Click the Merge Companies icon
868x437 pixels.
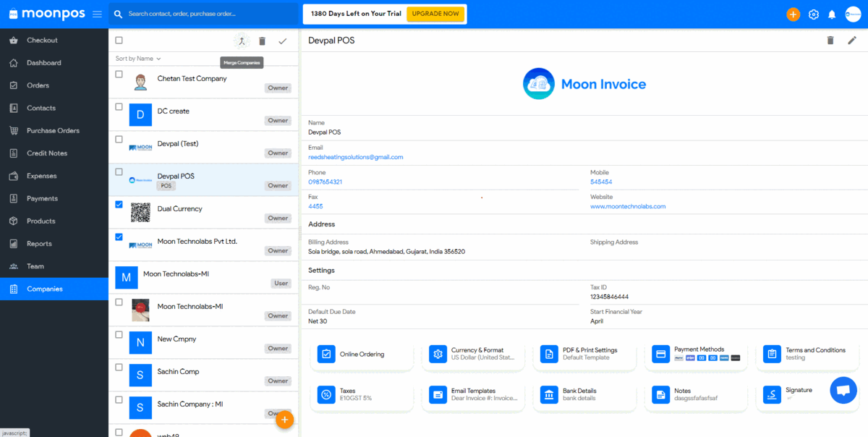pos(242,41)
